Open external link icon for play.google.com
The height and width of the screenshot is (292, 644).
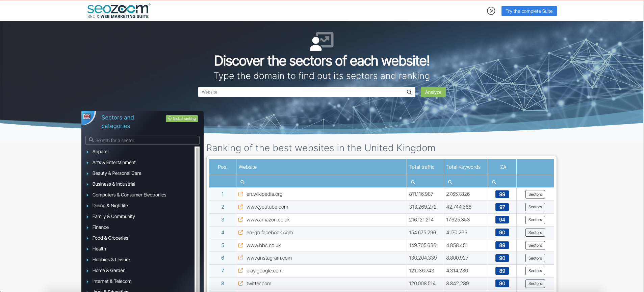pos(240,271)
